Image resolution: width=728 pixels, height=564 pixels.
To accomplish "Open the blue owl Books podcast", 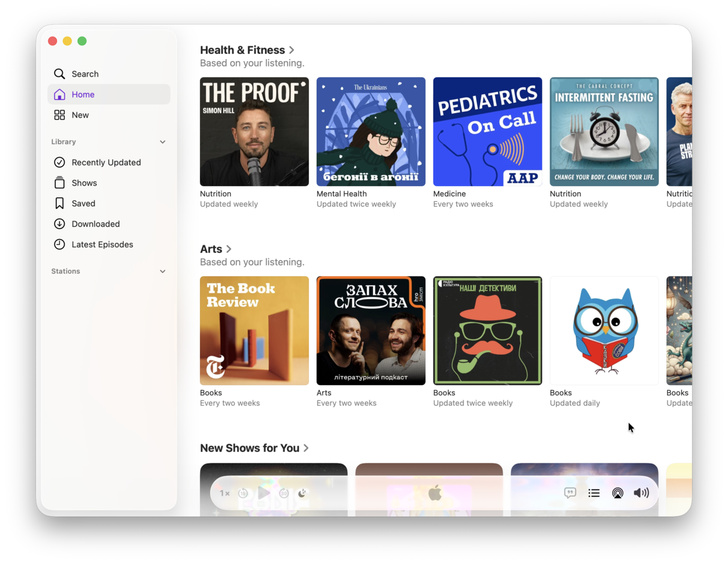I will coord(604,330).
